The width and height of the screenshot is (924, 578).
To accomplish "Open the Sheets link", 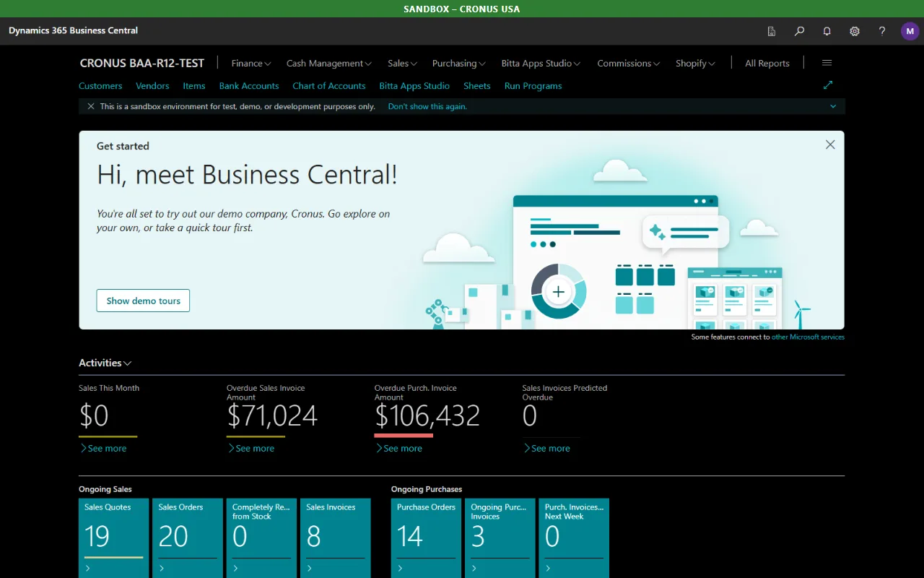I will (476, 85).
